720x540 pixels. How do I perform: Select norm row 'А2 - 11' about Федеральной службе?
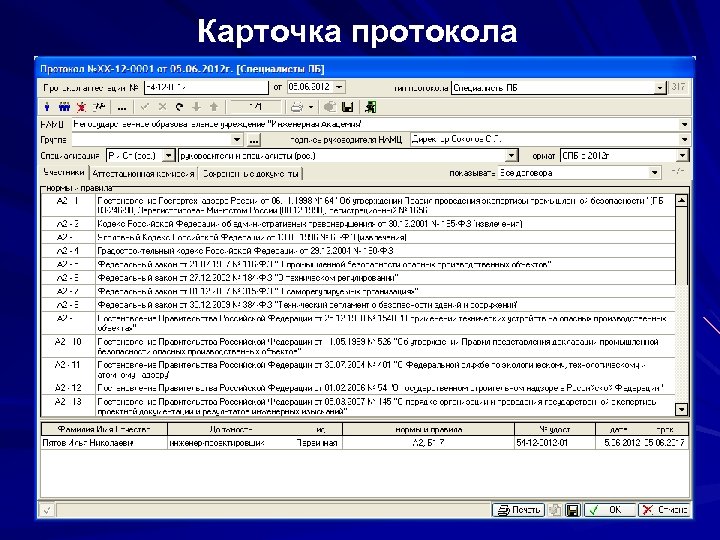(358, 370)
